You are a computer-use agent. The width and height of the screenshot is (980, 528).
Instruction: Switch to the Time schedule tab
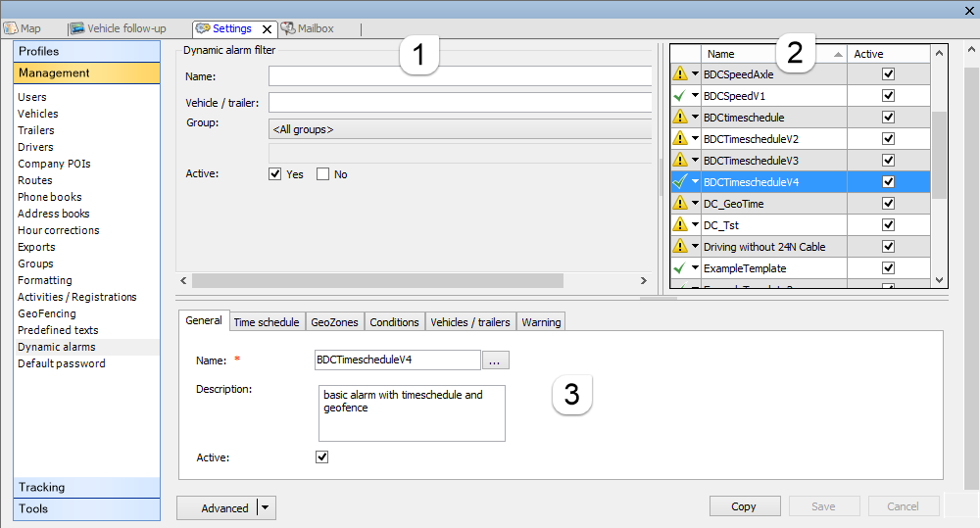266,321
